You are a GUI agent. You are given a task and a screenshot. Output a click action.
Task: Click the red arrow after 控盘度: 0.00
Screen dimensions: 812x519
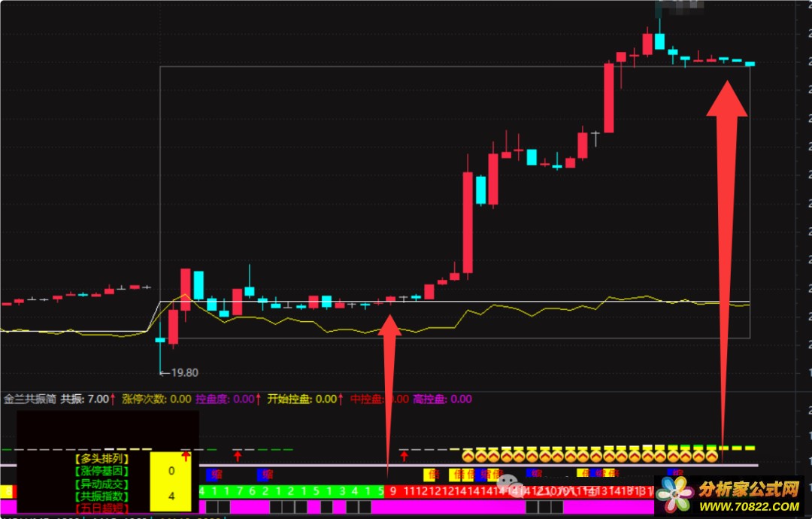point(258,399)
